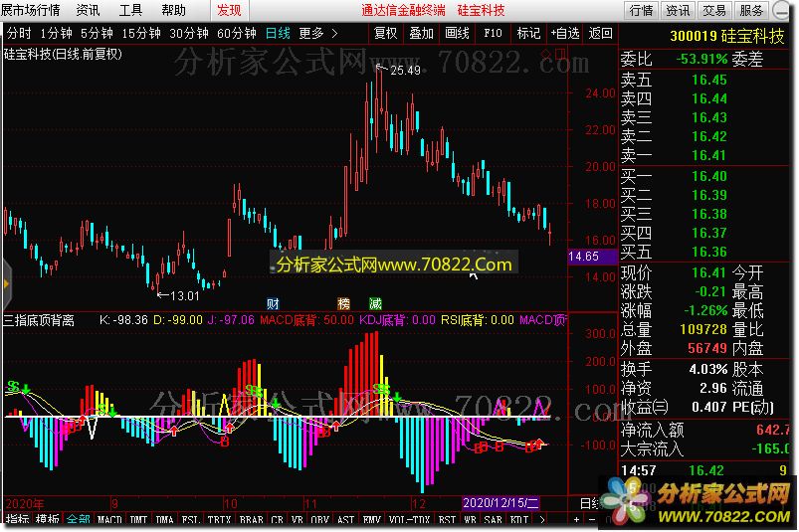Open the 帮助 menu
Image resolution: width=799 pixels, height=532 pixels.
[x=174, y=10]
